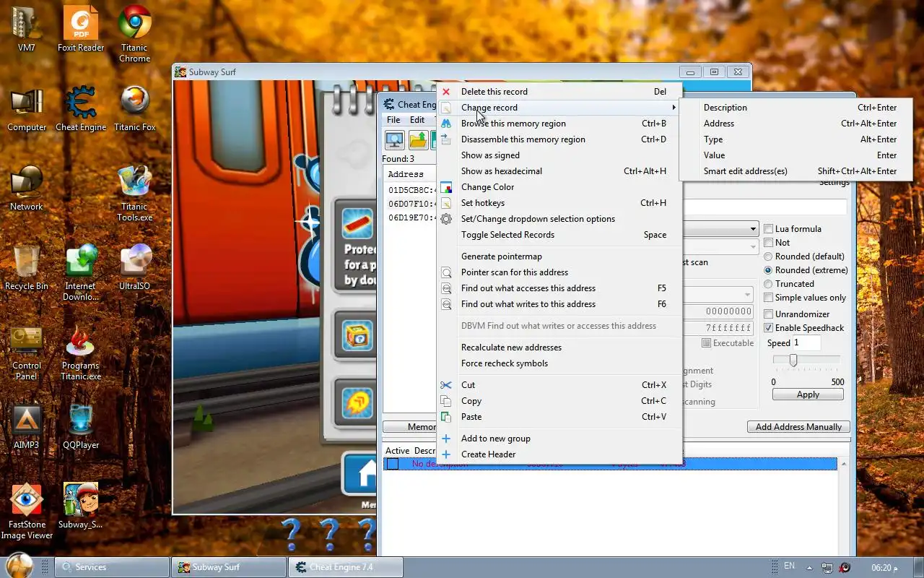Viewport: 924px width, 578px height.
Task: Open the VM7 desktop shortcut
Action: click(x=27, y=30)
